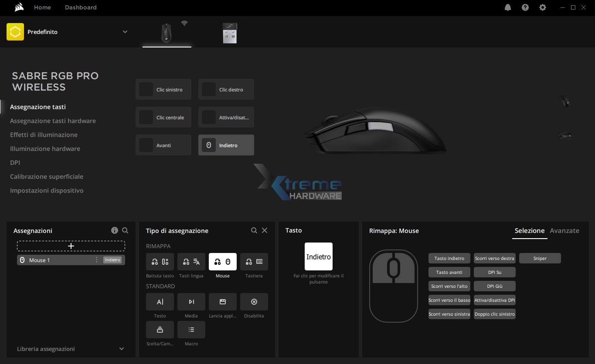Viewport: 595px width, 364px height.
Task: Select the Testo standard assignment
Action: 160,302
